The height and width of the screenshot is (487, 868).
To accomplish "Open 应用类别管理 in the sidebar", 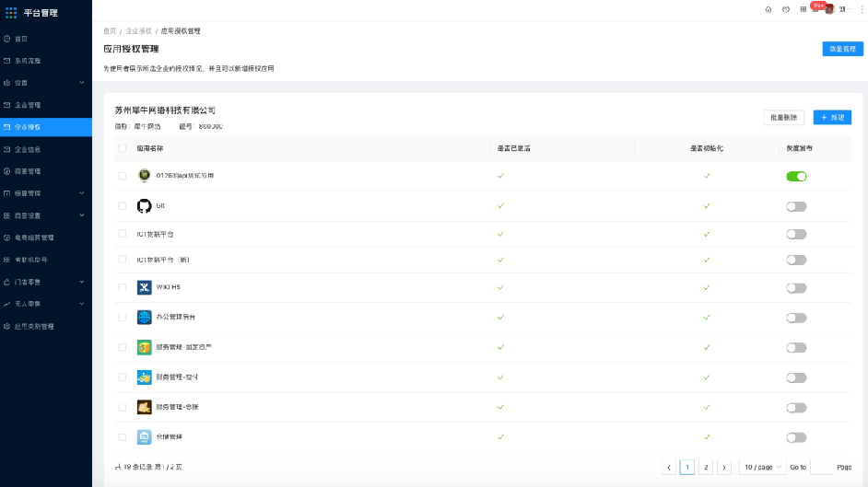I will (46, 327).
